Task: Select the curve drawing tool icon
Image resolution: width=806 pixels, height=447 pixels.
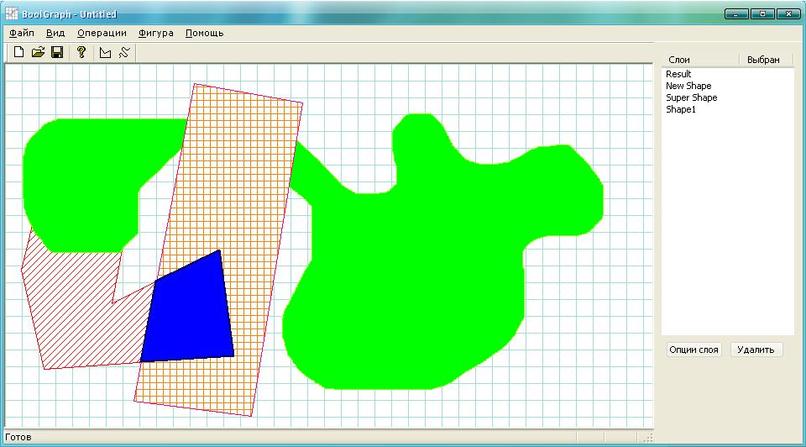Action: coord(124,52)
